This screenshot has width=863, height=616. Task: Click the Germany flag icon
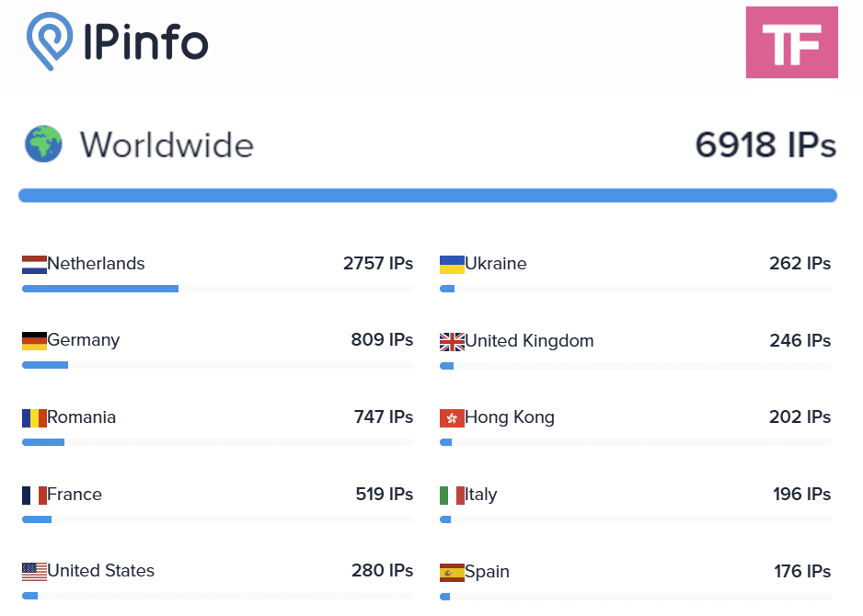34,341
